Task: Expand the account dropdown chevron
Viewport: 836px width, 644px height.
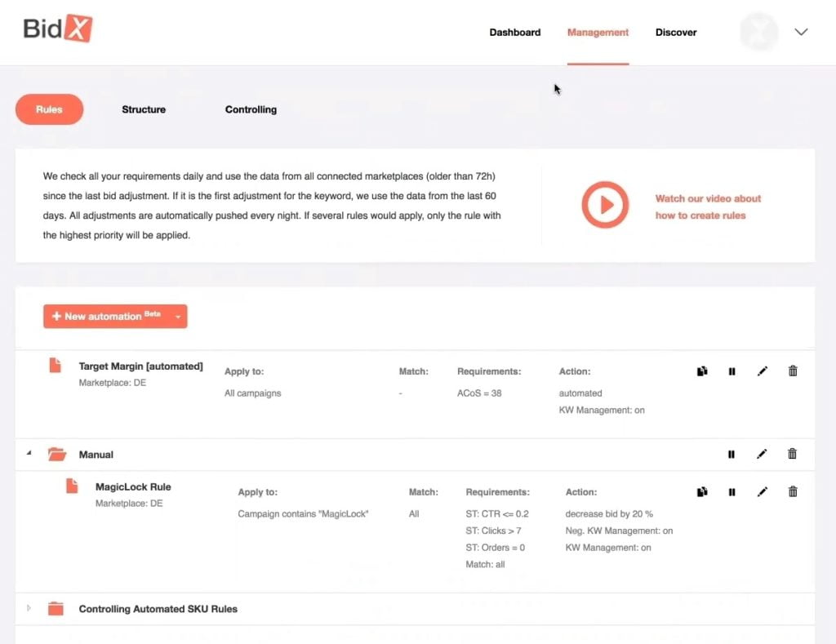Action: point(801,32)
